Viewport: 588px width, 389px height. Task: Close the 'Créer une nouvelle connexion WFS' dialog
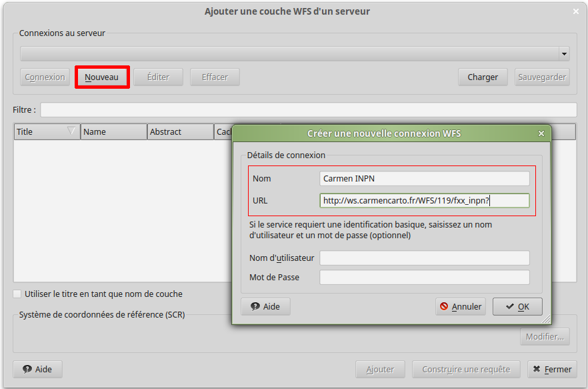[x=541, y=133]
